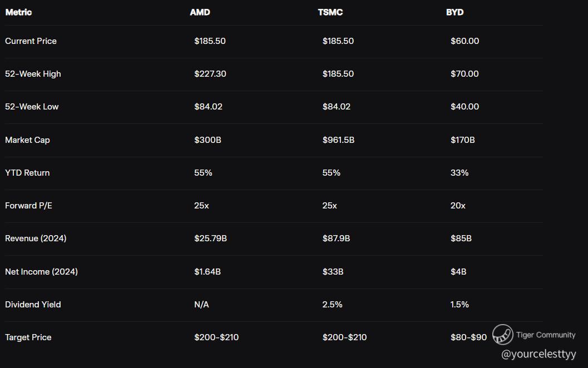
Task: Click the Current Price row label
Action: pyautogui.click(x=31, y=41)
